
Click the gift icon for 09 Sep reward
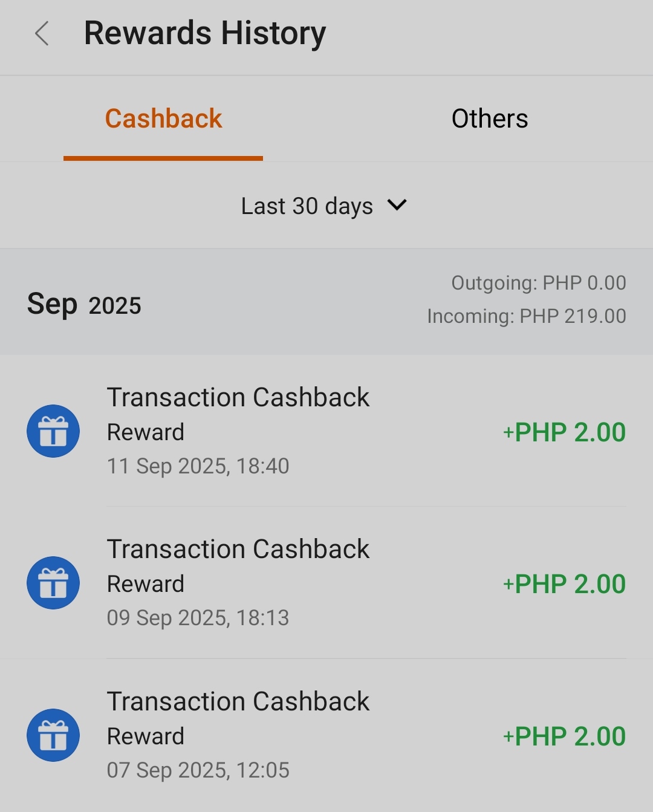point(53,583)
